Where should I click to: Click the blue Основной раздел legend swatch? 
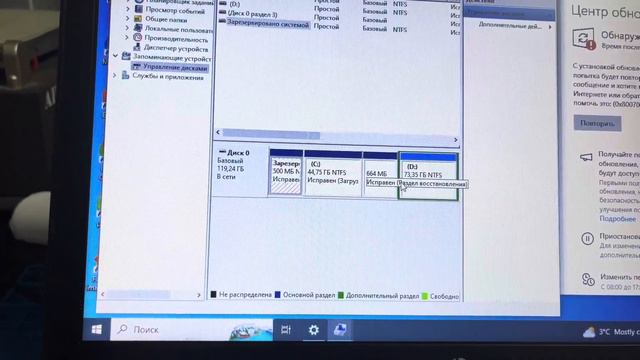pos(278,294)
